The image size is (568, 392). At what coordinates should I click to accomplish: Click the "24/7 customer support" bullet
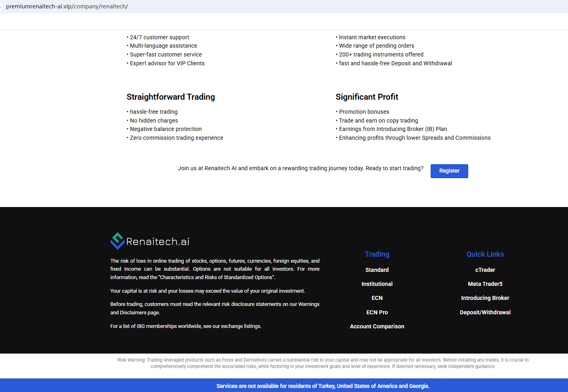pyautogui.click(x=158, y=37)
